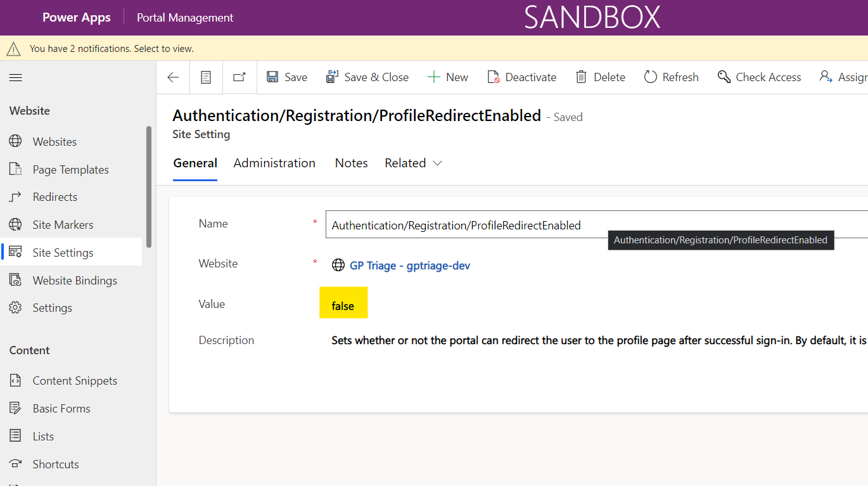Click the Page Templates icon
The image size is (868, 486).
point(15,169)
